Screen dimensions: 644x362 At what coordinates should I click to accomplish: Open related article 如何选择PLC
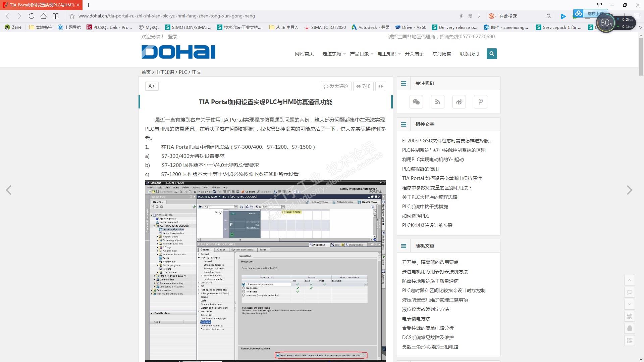click(416, 216)
